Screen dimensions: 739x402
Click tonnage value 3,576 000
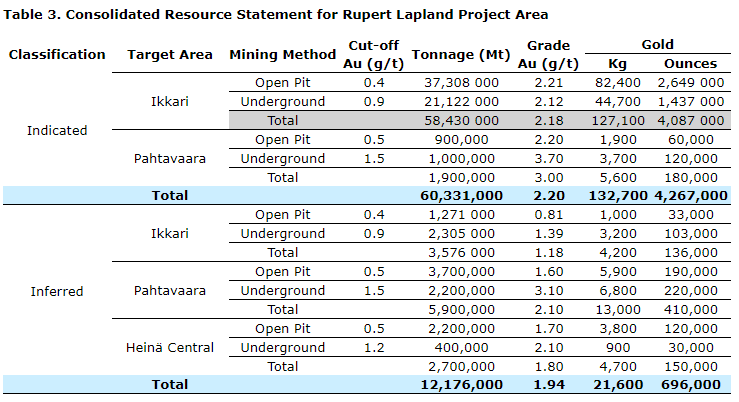461,253
